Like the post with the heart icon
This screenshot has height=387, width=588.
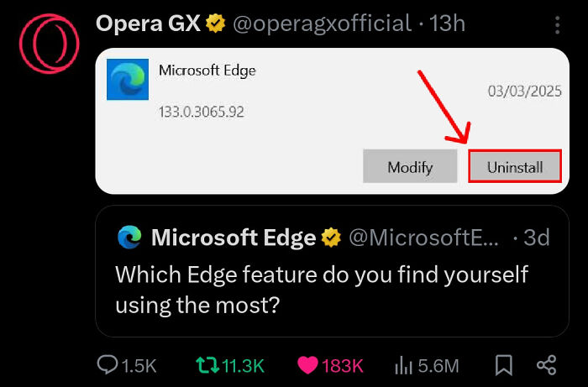click(309, 365)
